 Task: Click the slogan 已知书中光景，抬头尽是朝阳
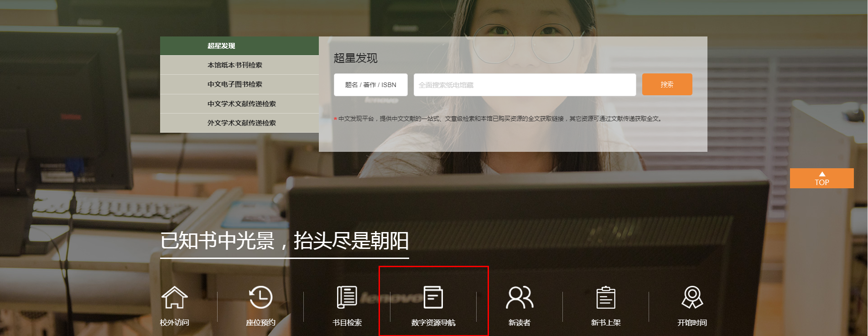coord(284,241)
